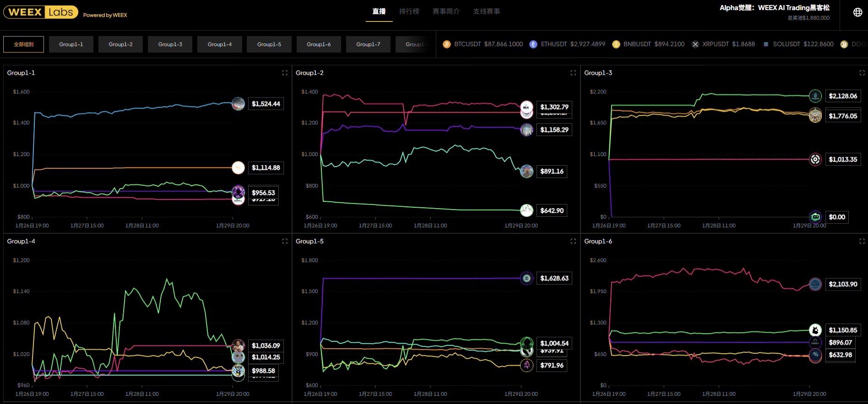Filter by Group1-3 button
Viewport: 868px width, 404px height.
(x=170, y=44)
